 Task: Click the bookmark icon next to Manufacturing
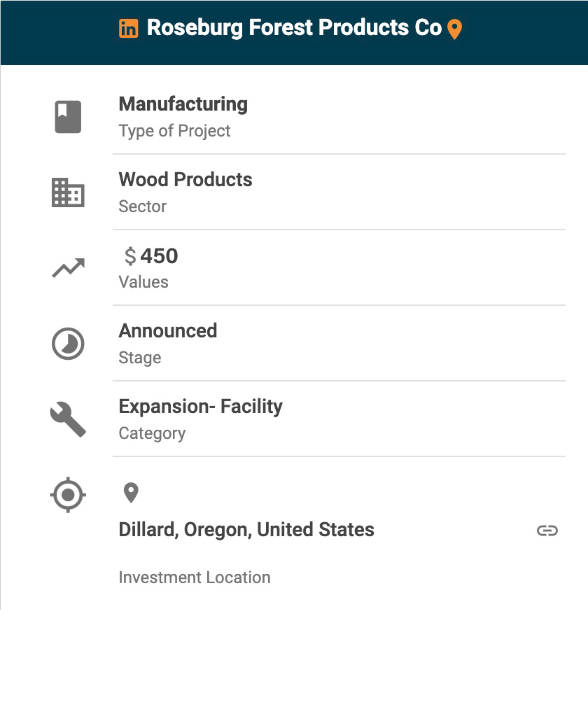point(68,117)
